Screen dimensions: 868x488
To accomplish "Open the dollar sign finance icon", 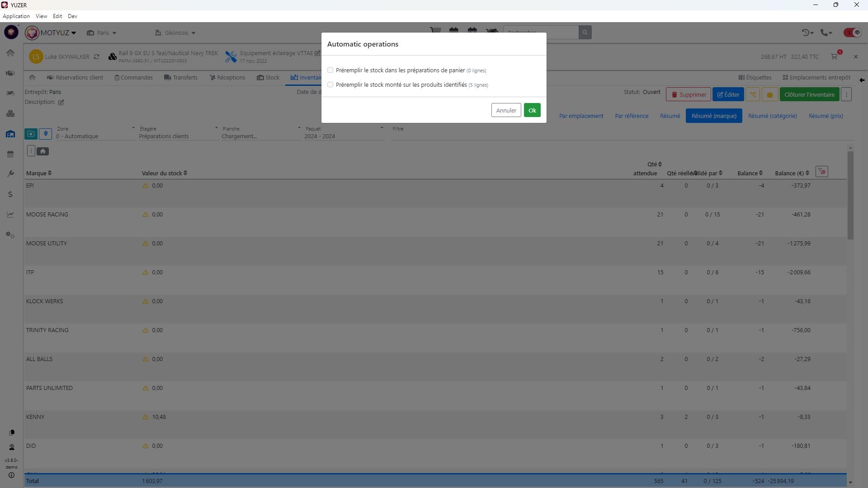I will coord(10,194).
